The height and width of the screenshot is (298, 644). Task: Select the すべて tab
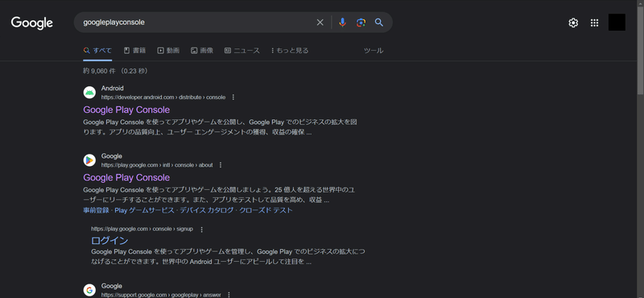pos(97,51)
